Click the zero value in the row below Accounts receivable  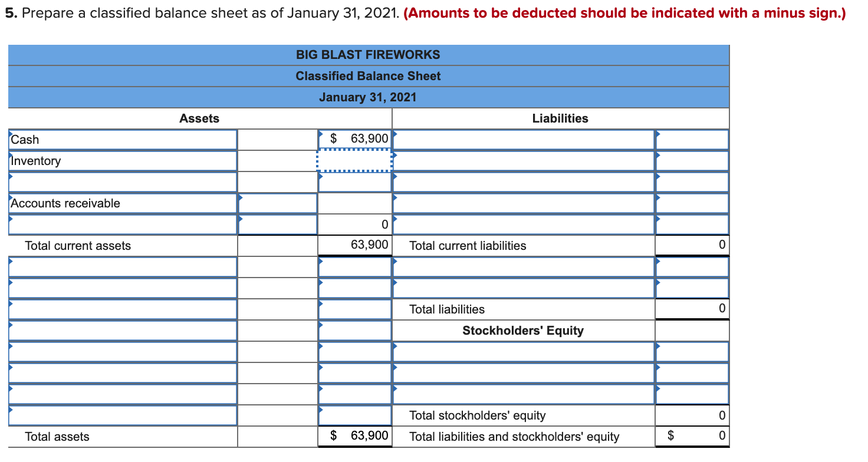[384, 224]
